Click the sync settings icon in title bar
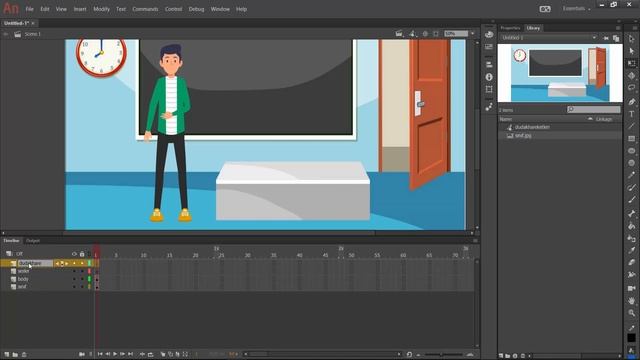This screenshot has width=640, height=360. coord(545,9)
